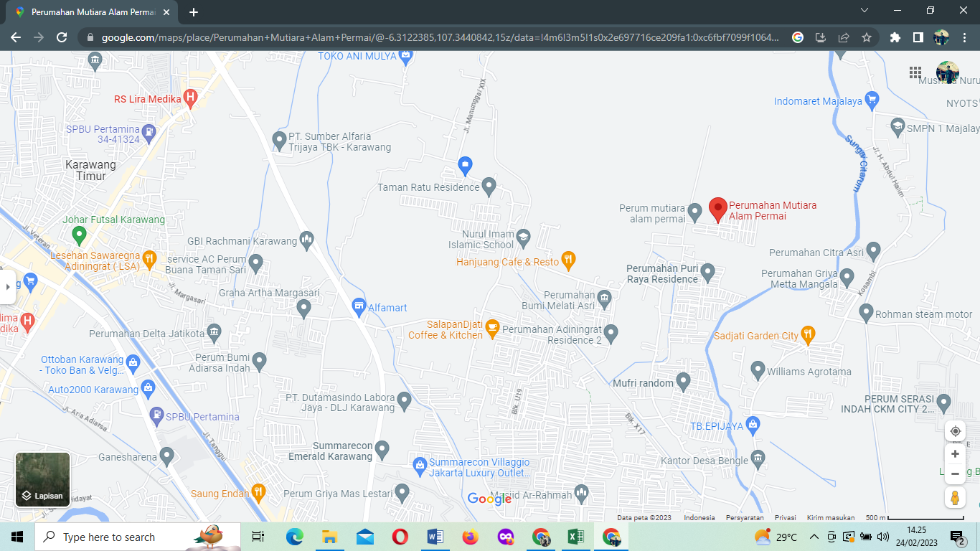Click the Nurul Imam Islamic School marker
Screen dimensions: 980x551
click(524, 237)
